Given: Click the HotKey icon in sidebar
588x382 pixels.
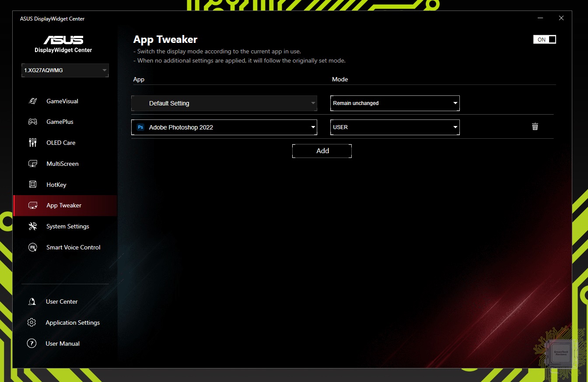Looking at the screenshot, I should pyautogui.click(x=32, y=185).
